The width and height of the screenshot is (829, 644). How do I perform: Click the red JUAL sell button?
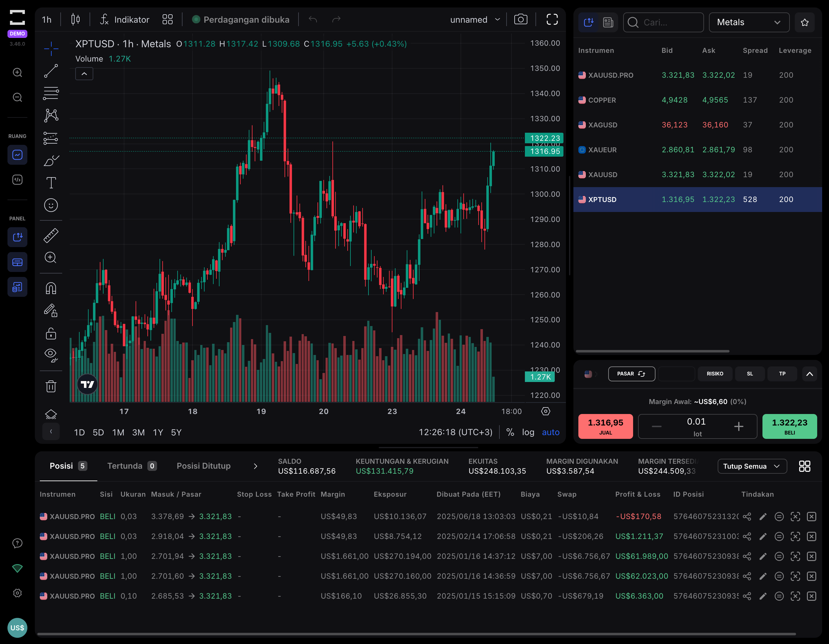(605, 426)
